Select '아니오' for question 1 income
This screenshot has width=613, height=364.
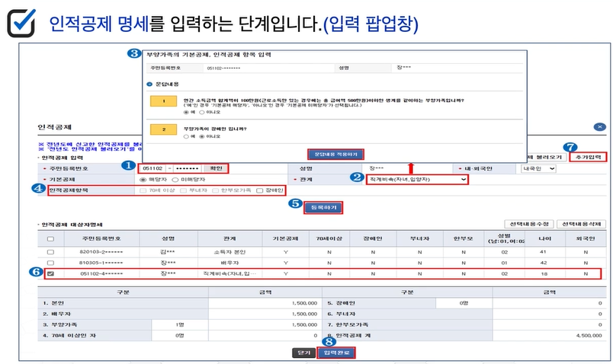(202, 112)
